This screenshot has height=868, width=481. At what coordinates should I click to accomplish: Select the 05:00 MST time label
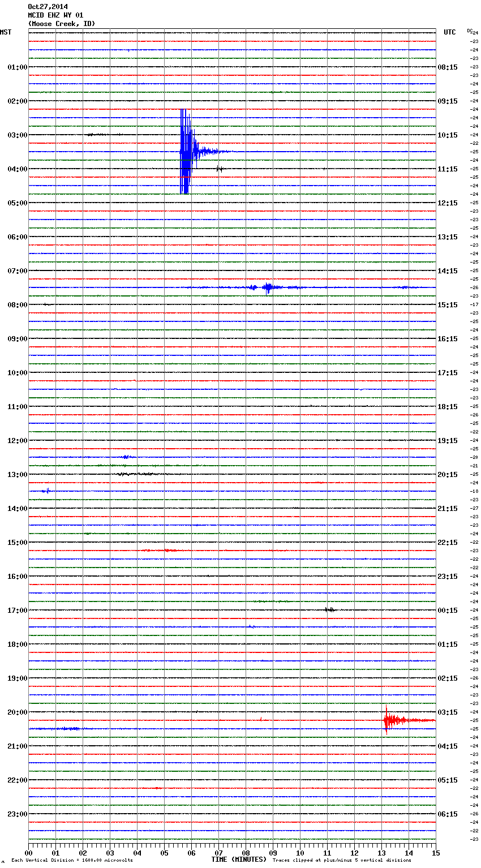[17, 203]
